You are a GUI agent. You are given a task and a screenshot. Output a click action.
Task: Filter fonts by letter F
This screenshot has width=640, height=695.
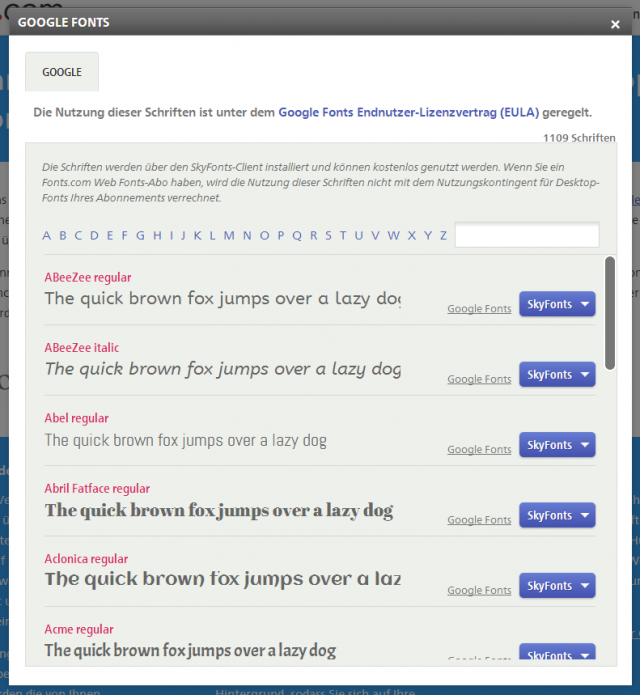[125, 235]
